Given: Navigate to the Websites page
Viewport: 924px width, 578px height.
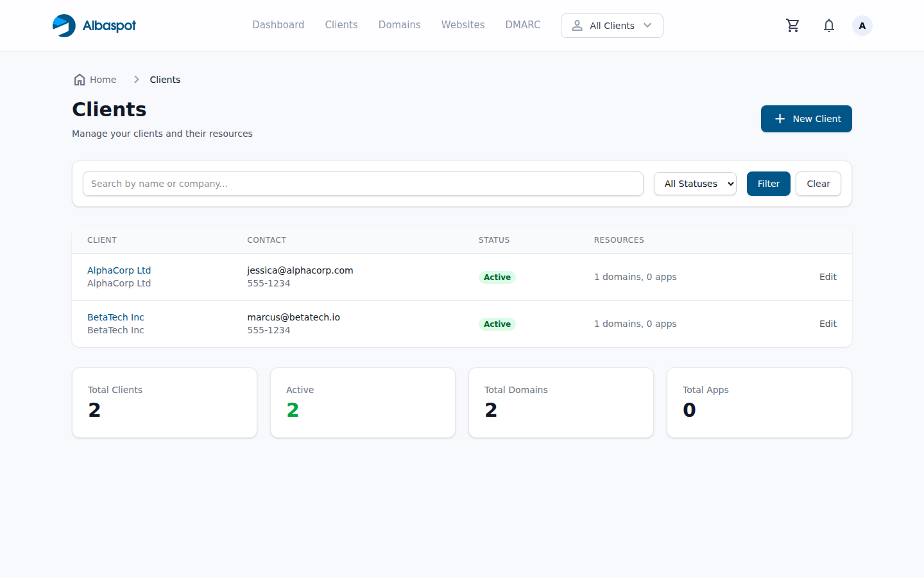Looking at the screenshot, I should pyautogui.click(x=463, y=25).
